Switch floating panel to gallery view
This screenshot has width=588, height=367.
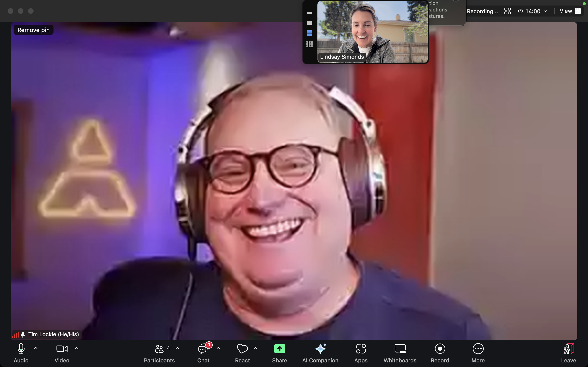click(x=310, y=44)
